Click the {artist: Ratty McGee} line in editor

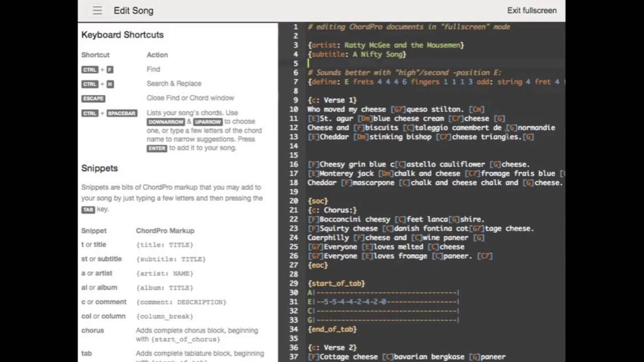(386, 45)
